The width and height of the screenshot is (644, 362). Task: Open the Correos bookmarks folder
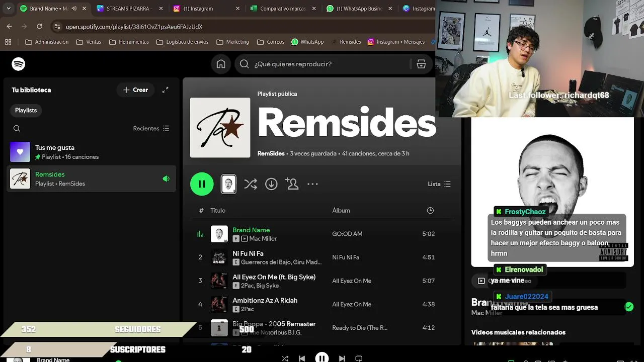coord(271,42)
